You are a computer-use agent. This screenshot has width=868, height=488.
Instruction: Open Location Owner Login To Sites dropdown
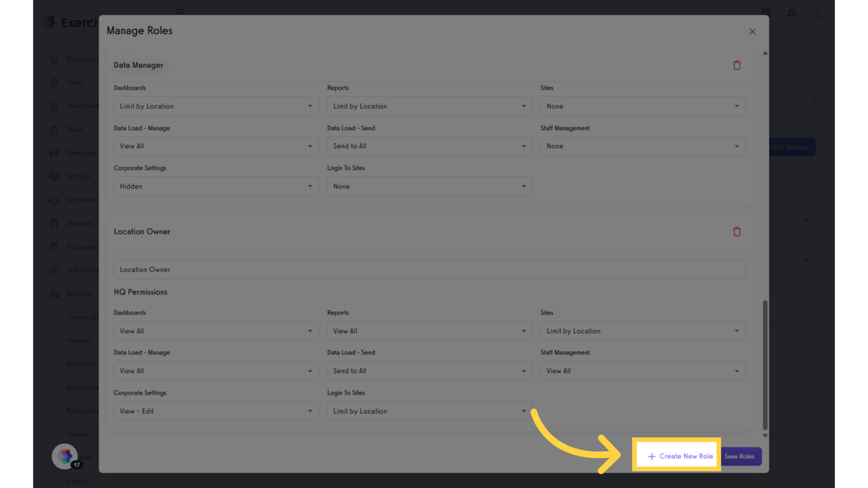tap(430, 411)
